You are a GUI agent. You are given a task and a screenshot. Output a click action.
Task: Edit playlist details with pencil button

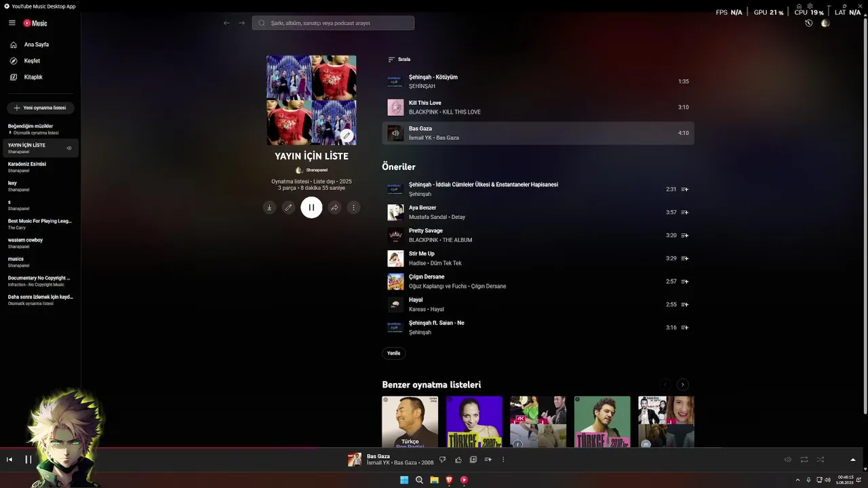point(288,207)
